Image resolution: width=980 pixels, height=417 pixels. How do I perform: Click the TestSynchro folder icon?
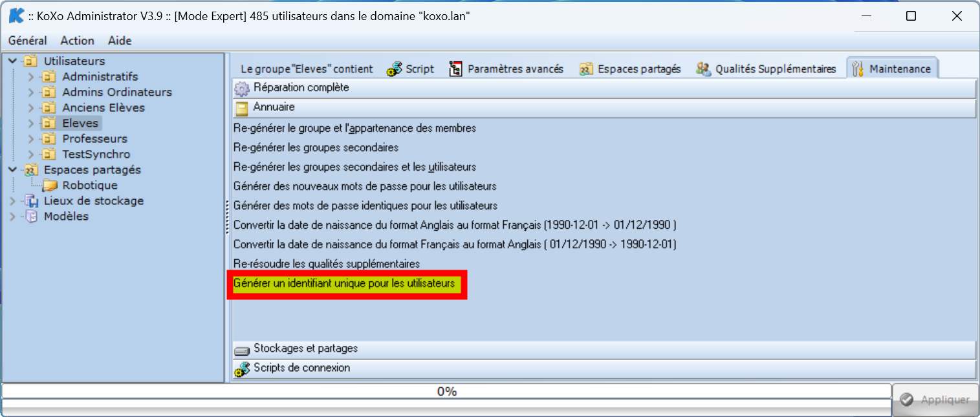[x=49, y=155]
